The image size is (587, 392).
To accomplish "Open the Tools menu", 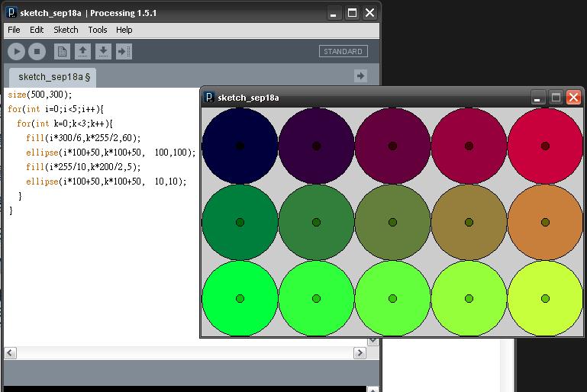I will click(98, 30).
